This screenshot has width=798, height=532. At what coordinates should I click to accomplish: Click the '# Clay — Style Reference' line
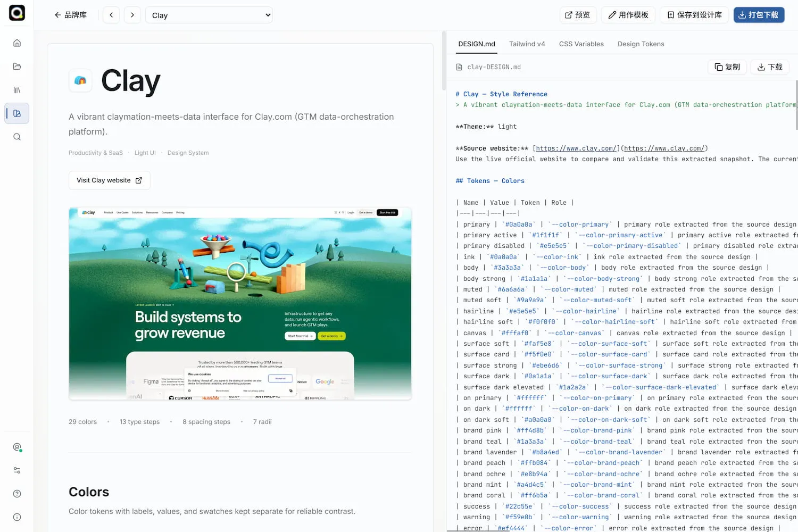pyautogui.click(x=501, y=94)
